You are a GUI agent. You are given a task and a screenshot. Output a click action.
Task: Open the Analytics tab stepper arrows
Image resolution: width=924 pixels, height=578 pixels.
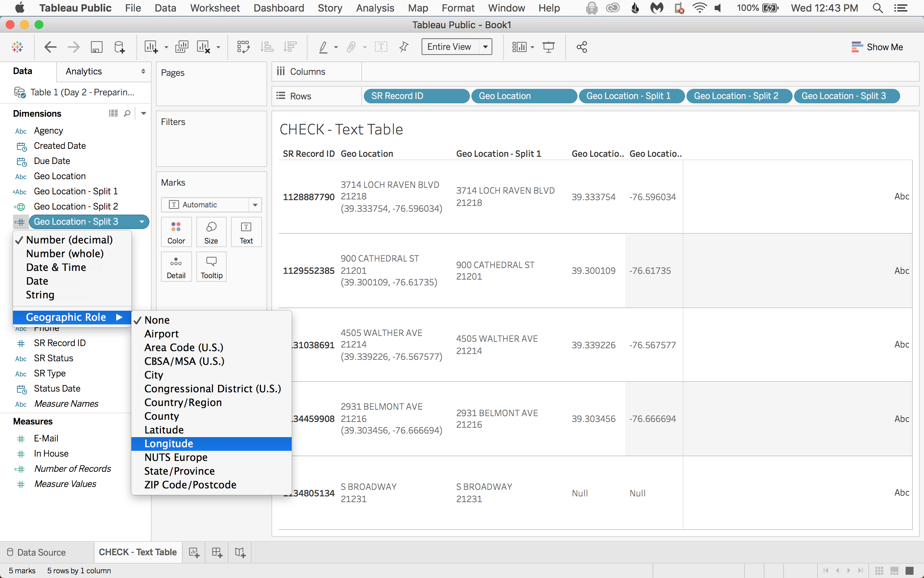[143, 72]
